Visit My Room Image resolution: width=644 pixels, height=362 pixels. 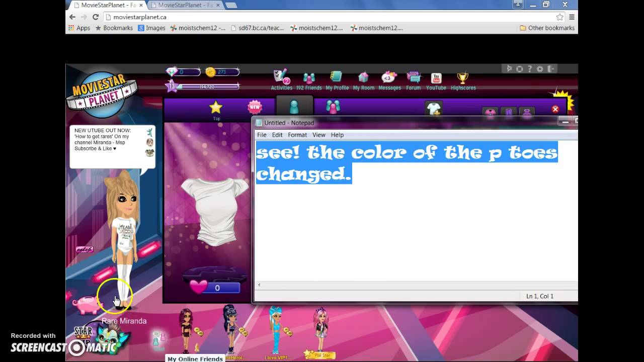pos(363,80)
